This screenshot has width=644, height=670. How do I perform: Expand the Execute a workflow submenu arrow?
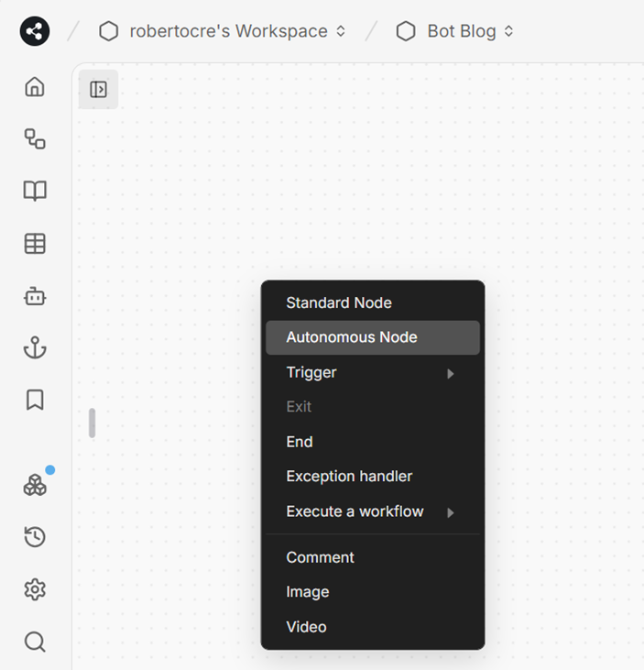tap(450, 512)
